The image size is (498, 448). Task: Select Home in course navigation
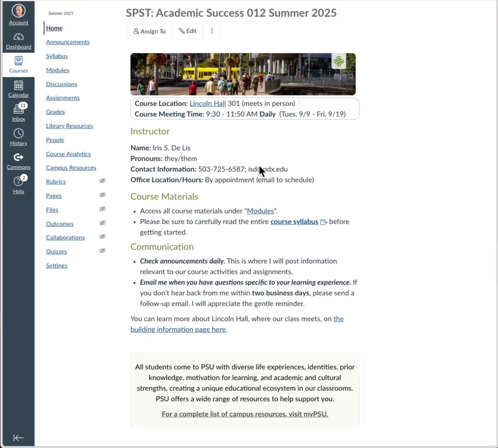tap(54, 28)
